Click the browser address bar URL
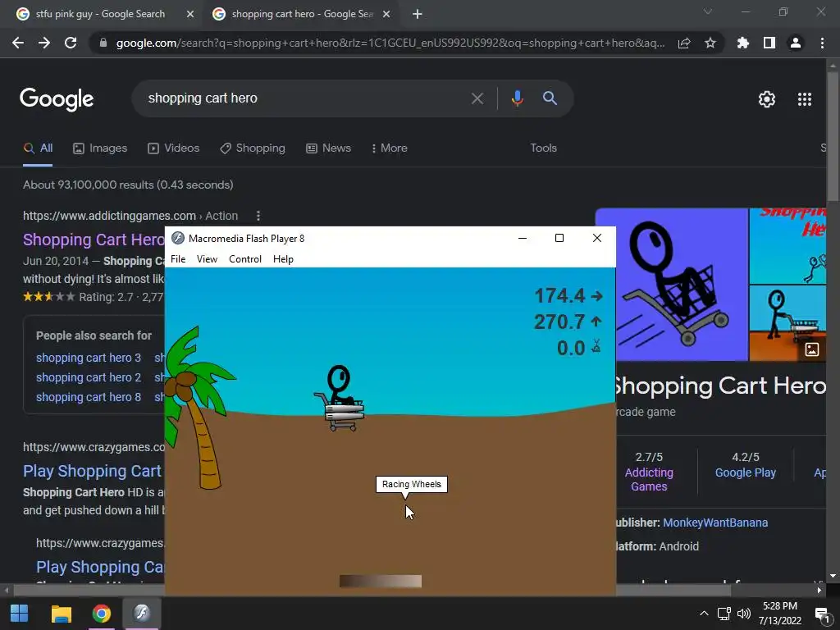840x630 pixels. [390, 43]
